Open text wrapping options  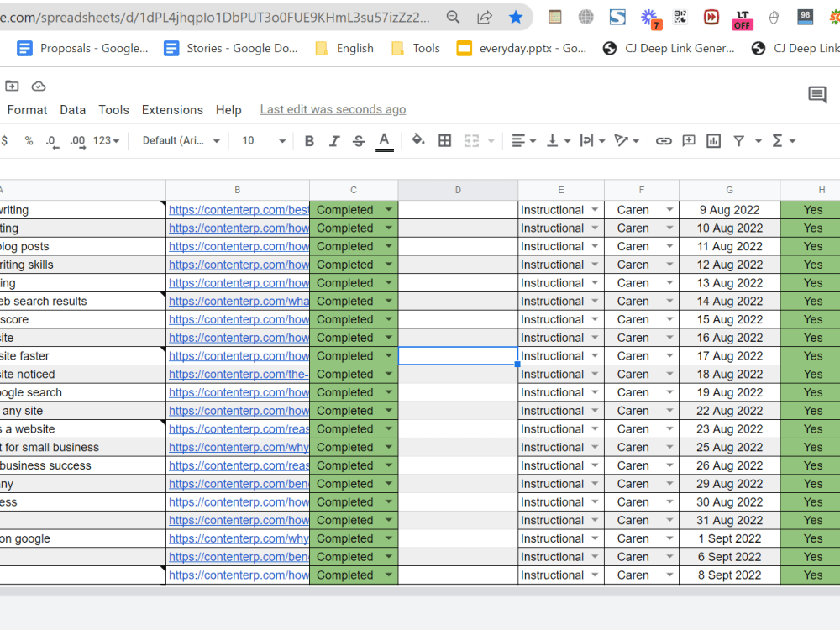click(x=592, y=141)
